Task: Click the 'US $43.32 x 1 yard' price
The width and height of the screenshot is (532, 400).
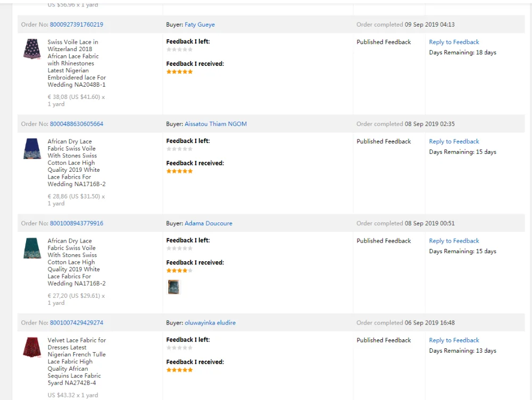Action: 73,395
